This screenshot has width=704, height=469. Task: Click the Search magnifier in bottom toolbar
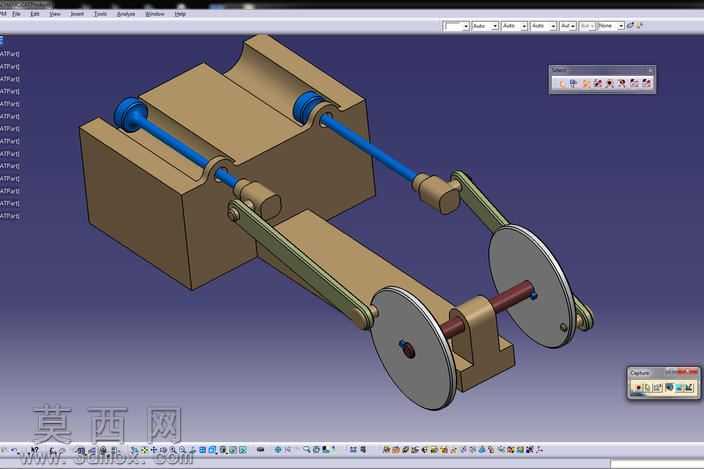click(307, 449)
